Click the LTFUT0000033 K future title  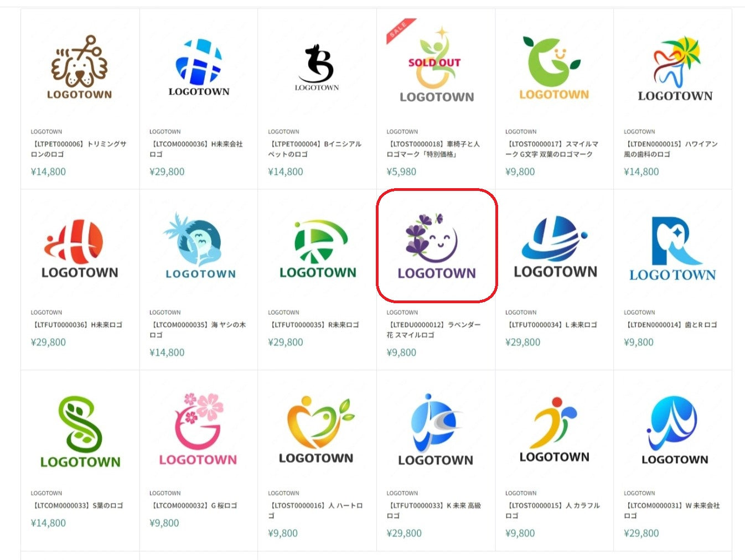[x=434, y=510]
